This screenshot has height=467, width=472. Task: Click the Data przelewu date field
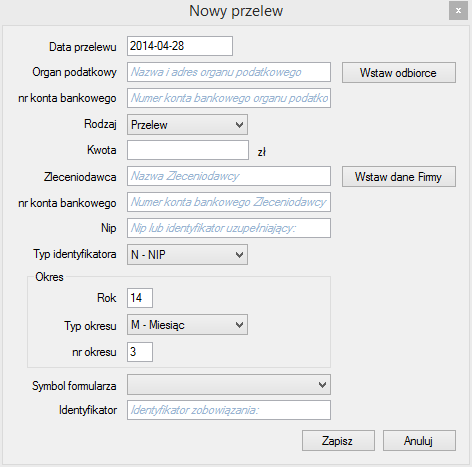coord(180,46)
